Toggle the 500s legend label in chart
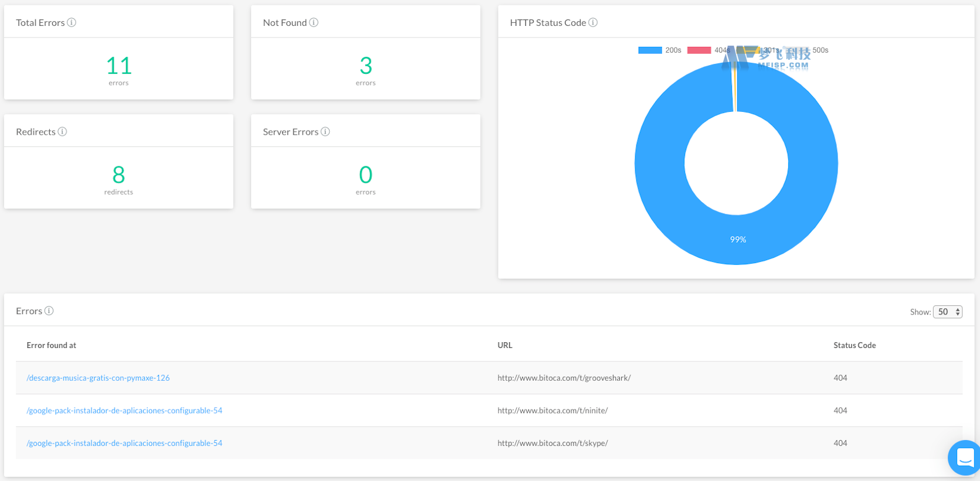Screen dimensions: 980x481 [820, 50]
